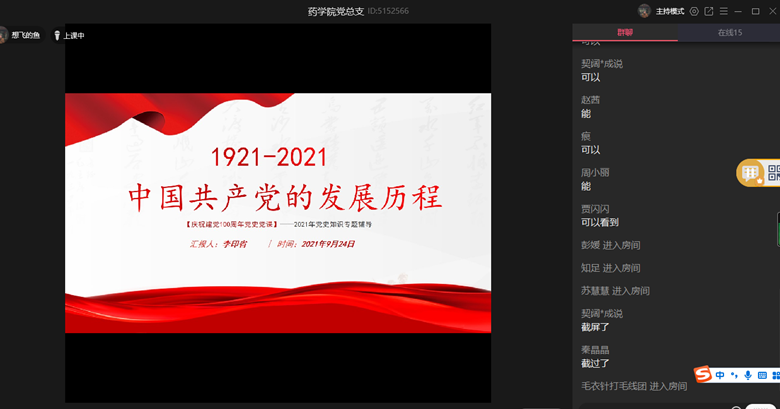Switch to the 群聊 group chat tab

click(624, 33)
